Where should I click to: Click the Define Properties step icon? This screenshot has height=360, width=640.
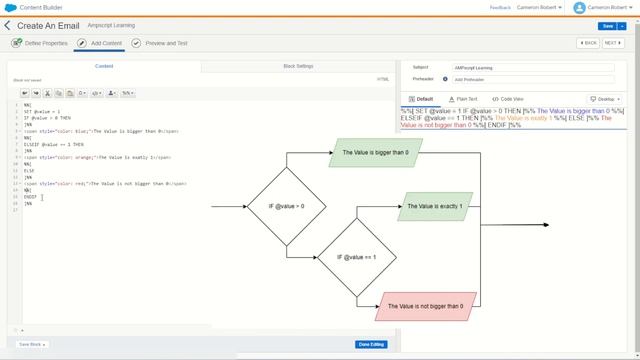click(x=16, y=43)
